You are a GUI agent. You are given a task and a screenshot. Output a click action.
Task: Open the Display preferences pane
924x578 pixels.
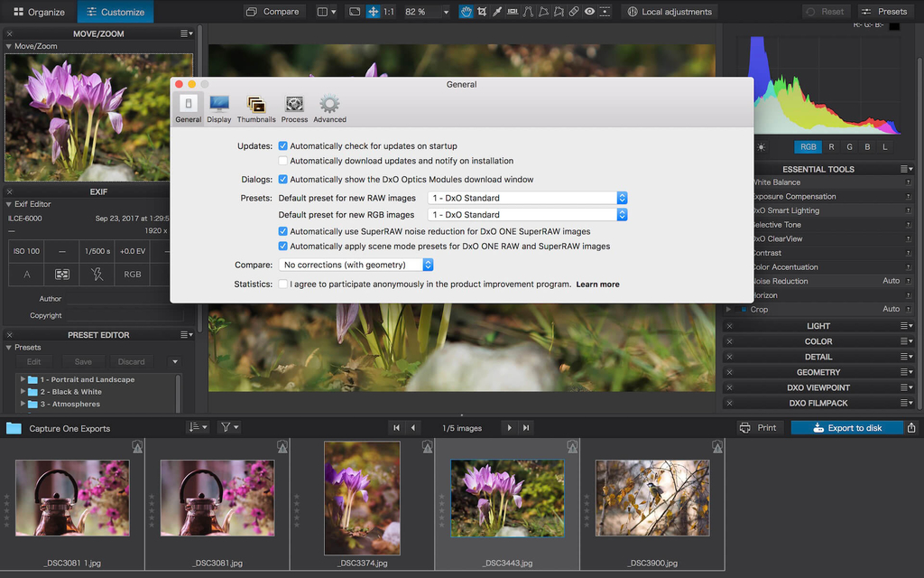(x=219, y=108)
